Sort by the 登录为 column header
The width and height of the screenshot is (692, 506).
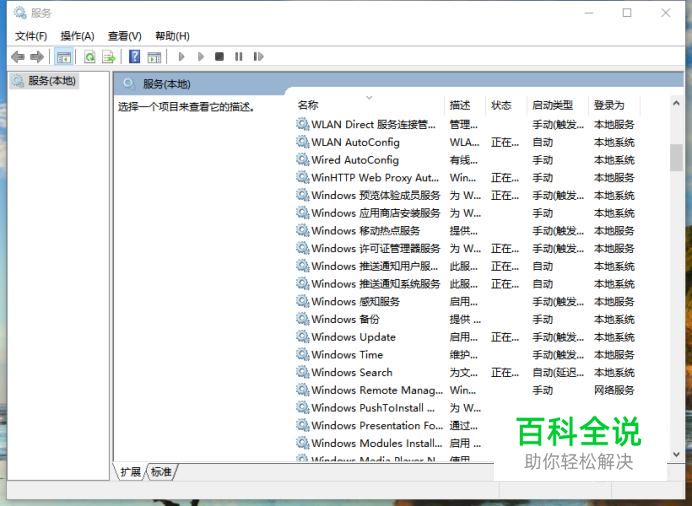pyautogui.click(x=614, y=105)
